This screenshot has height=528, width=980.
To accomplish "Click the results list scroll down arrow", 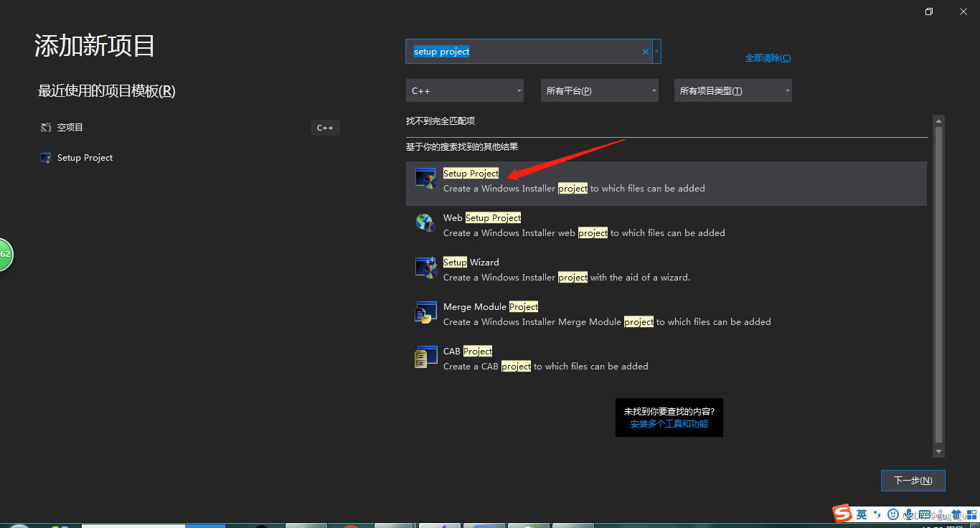I will (x=938, y=451).
